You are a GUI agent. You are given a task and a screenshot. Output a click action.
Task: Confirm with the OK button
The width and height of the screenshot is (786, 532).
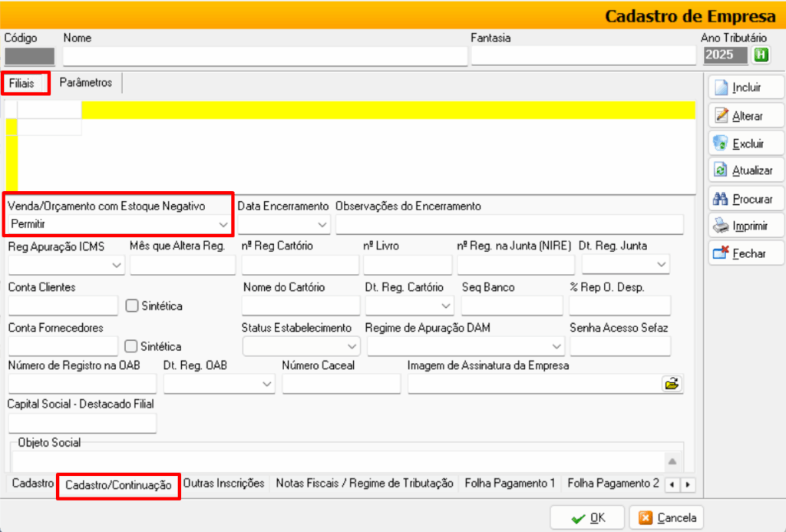click(588, 517)
